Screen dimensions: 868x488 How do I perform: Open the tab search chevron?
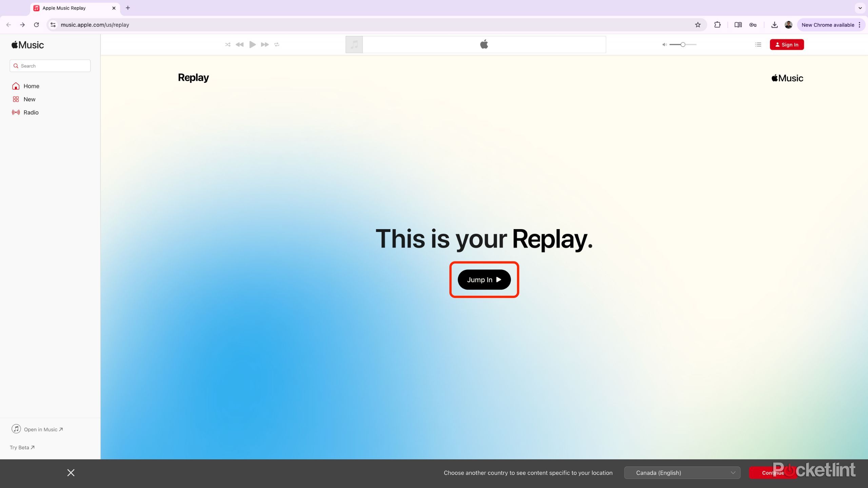point(859,8)
